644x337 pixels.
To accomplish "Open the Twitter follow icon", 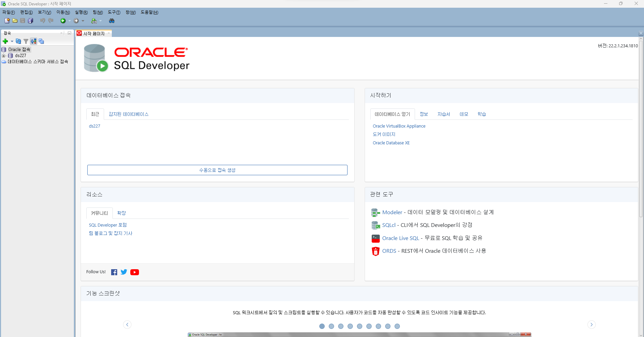I will coord(124,272).
